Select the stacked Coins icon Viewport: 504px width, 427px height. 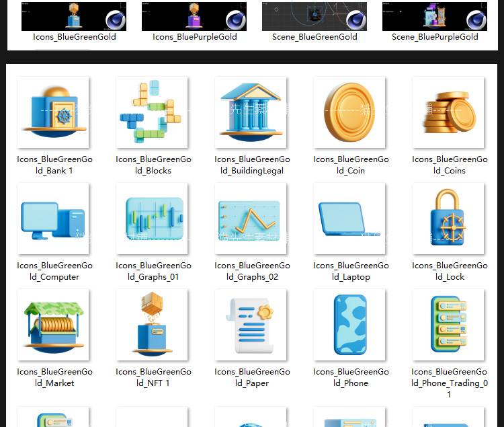coord(448,112)
